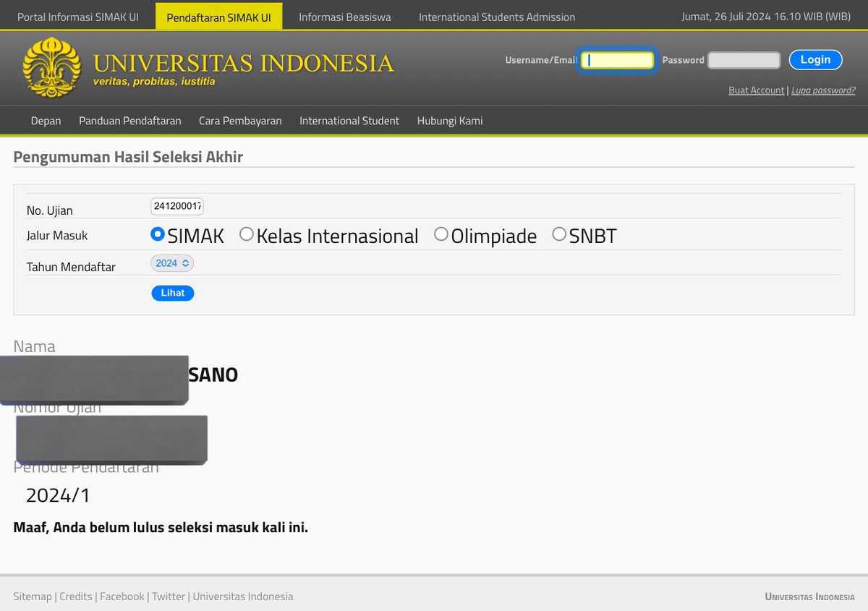Image resolution: width=868 pixels, height=611 pixels.
Task: Select the Kelas Internasional radio option
Action: pyautogui.click(x=247, y=234)
